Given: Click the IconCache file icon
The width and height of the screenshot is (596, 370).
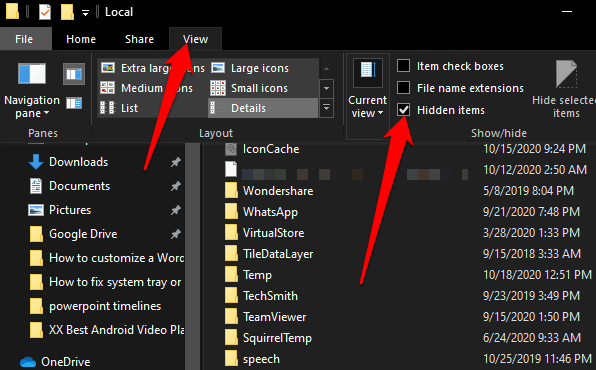Looking at the screenshot, I should [231, 149].
